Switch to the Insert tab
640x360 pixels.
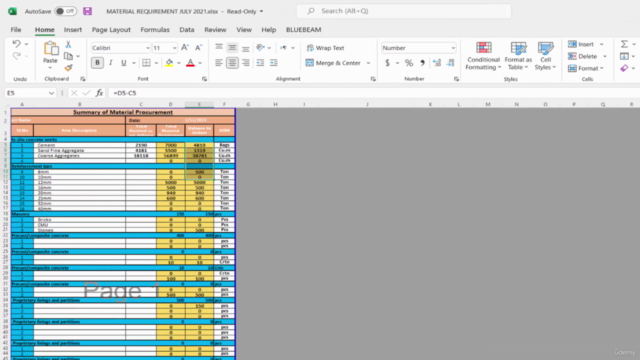(73, 29)
